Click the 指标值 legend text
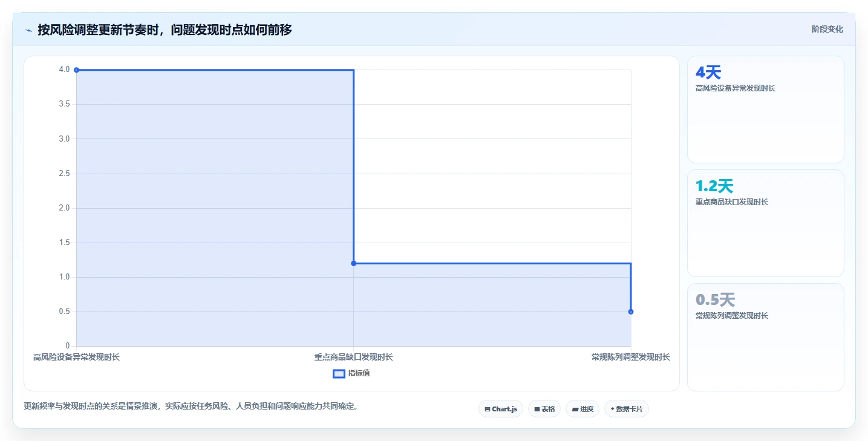 [x=359, y=373]
